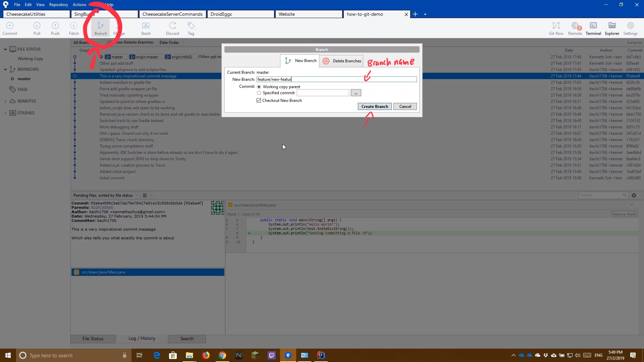Expand the BRANCHES tree section

pyautogui.click(x=5, y=69)
